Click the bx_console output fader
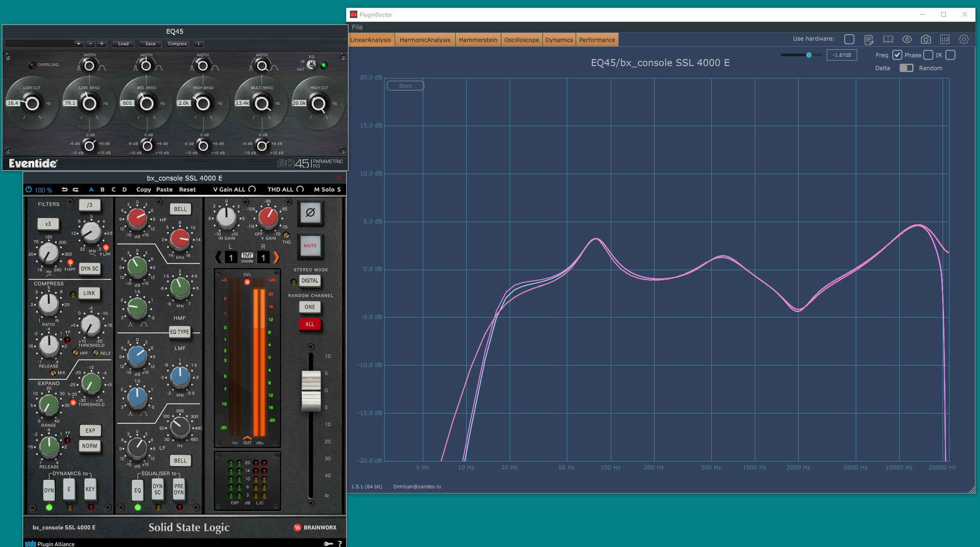 [311, 391]
